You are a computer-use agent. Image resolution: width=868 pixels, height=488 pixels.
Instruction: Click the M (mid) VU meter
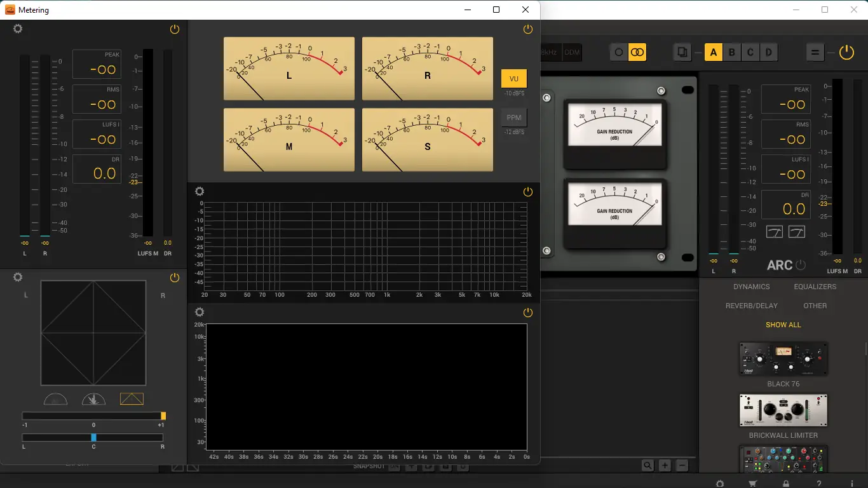pos(289,140)
